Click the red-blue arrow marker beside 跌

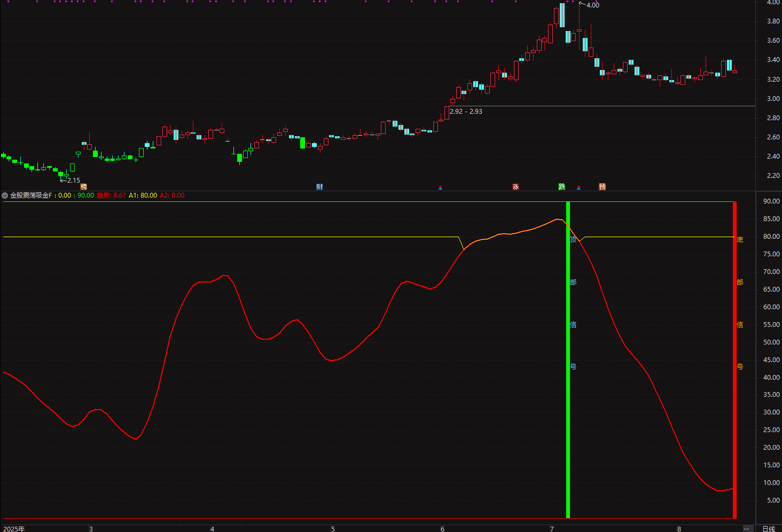(578, 187)
